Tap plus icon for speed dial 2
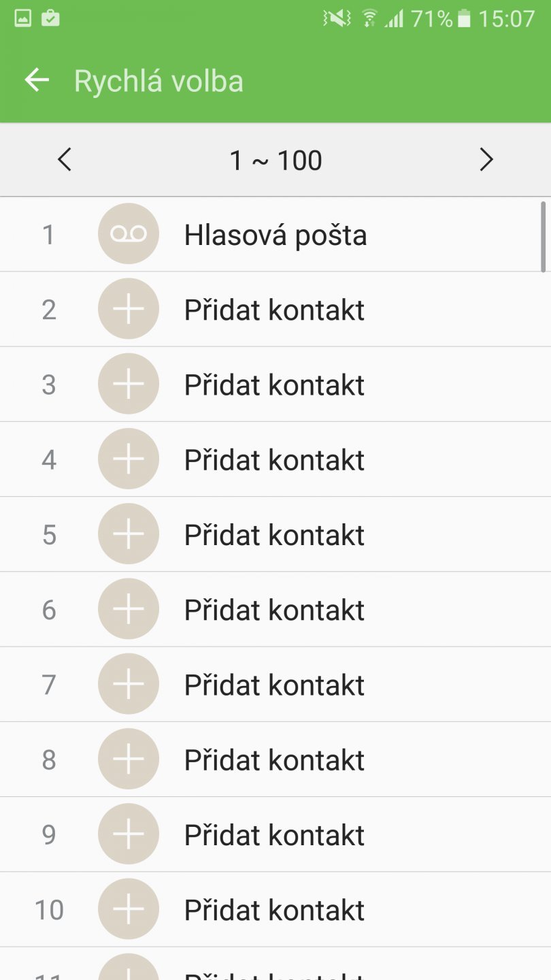 point(129,309)
